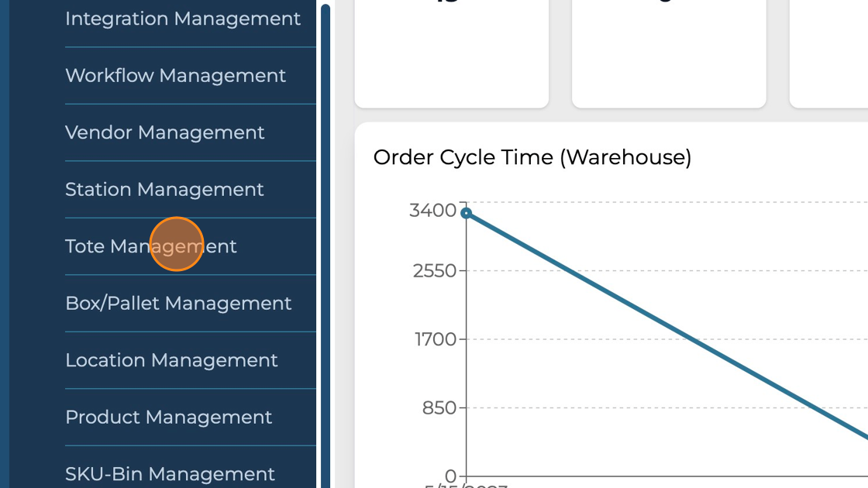
Task: Click the blue trend line in the chart
Action: tap(666, 326)
